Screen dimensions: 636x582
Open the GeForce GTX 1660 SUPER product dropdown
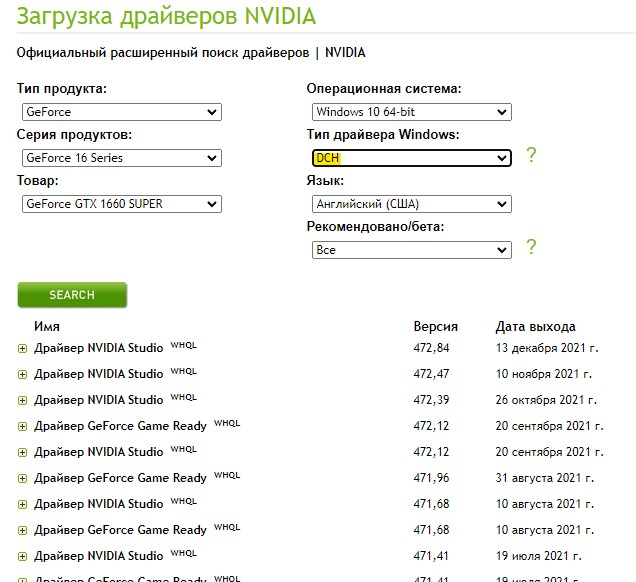click(122, 204)
